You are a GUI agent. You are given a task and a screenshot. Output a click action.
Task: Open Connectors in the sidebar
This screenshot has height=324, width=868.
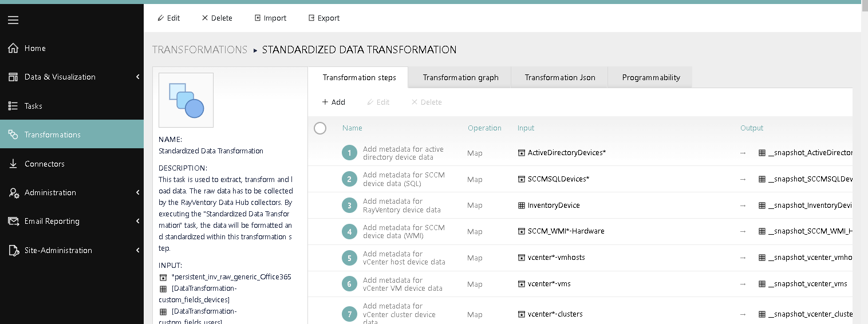click(72, 164)
